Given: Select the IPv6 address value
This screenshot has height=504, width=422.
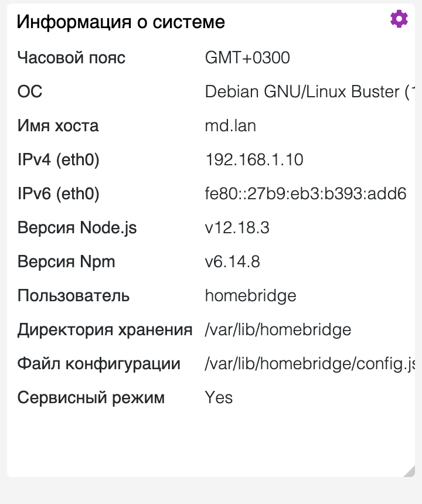Looking at the screenshot, I should coord(305,193).
